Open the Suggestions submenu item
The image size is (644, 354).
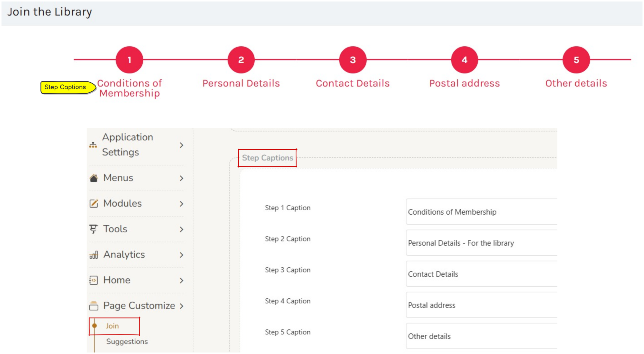click(127, 342)
